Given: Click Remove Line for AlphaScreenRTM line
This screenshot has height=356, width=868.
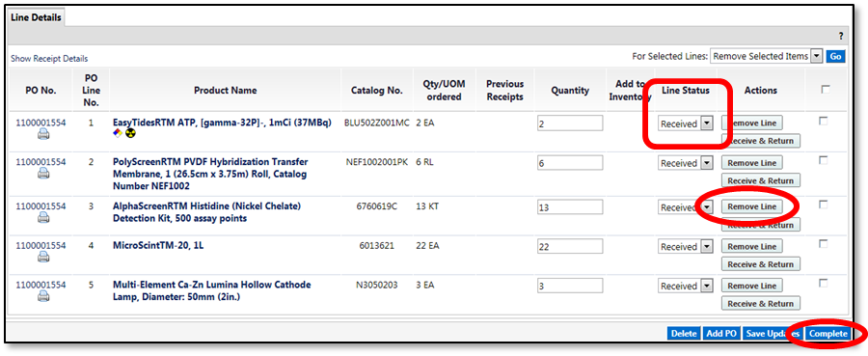Looking at the screenshot, I should point(751,206).
